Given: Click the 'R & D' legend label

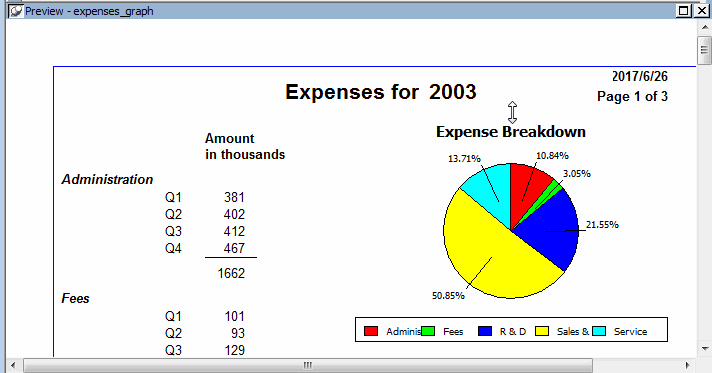Looking at the screenshot, I should [x=513, y=332].
